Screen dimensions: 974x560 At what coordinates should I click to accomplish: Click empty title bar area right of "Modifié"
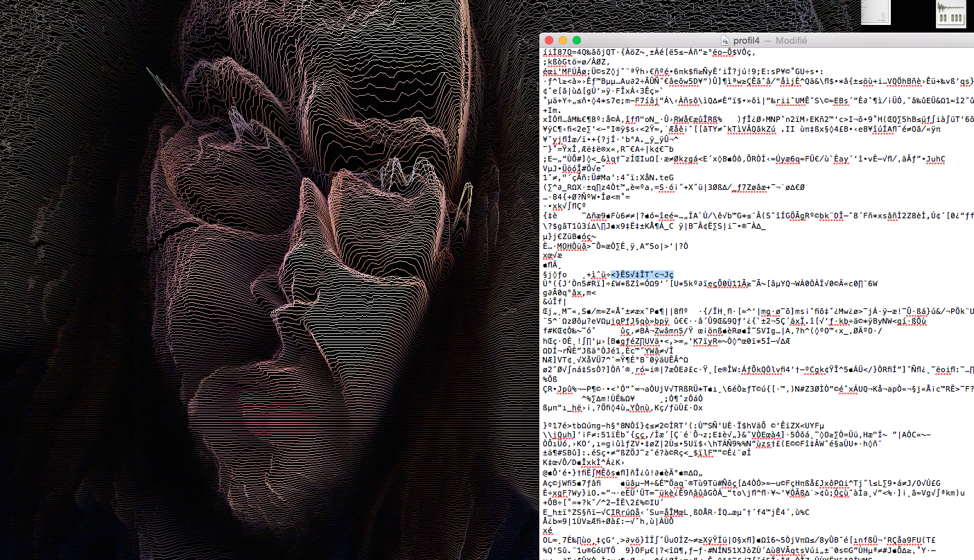(x=887, y=41)
